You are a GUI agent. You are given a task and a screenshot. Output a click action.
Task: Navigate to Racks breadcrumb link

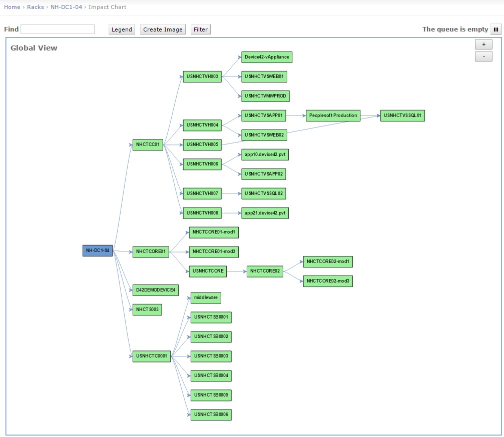point(36,7)
